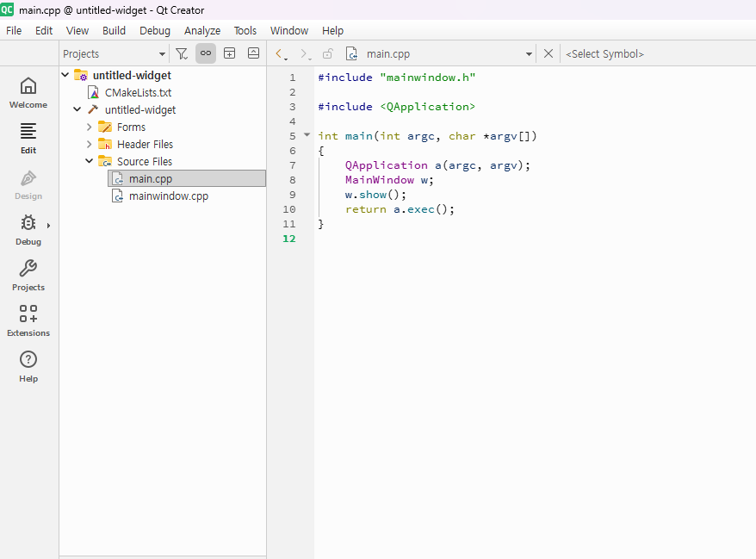The height and width of the screenshot is (559, 756).
Task: Open the Analyze menu
Action: click(x=202, y=30)
